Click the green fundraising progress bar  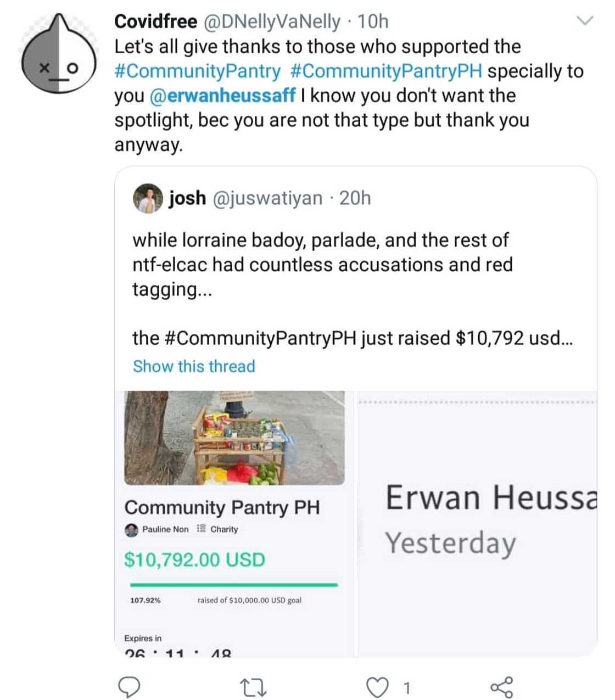(x=233, y=585)
